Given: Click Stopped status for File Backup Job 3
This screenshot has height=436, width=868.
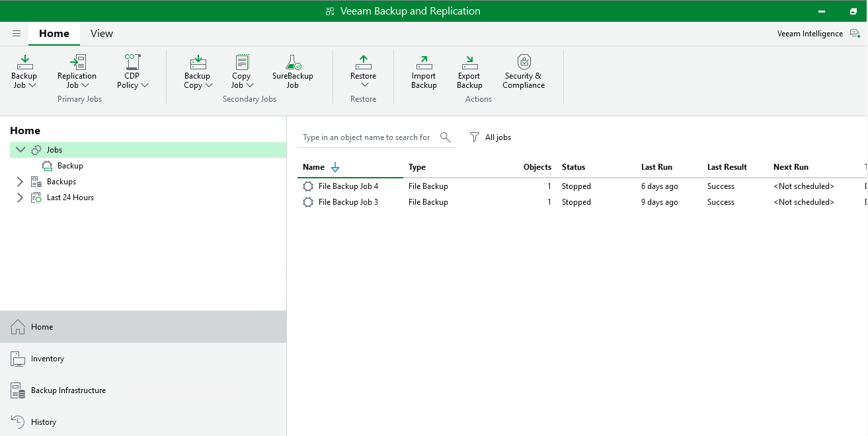Looking at the screenshot, I should (576, 202).
